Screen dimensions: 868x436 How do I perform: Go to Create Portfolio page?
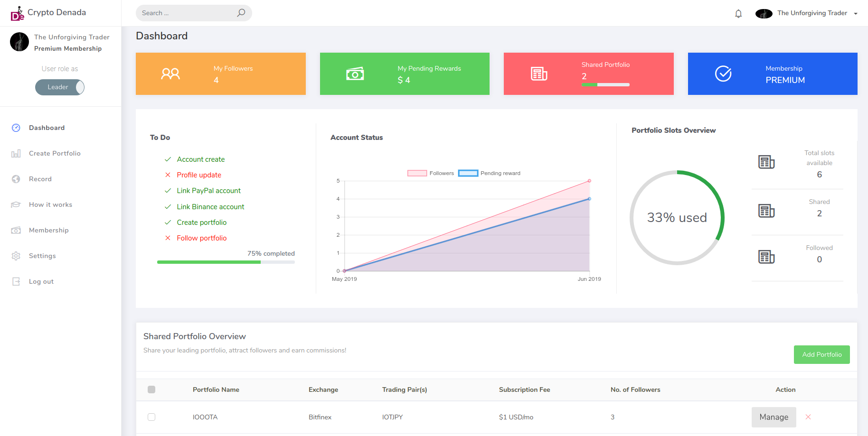[x=55, y=153]
